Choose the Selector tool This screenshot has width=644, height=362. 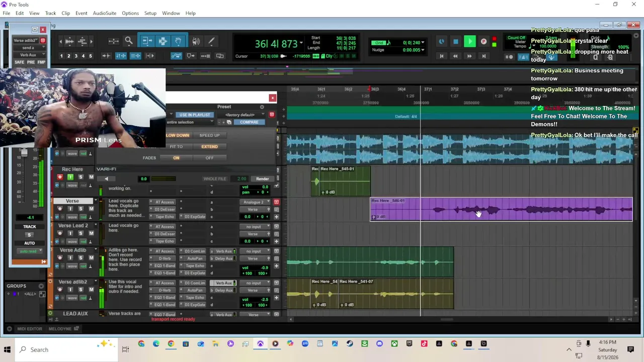pyautogui.click(x=163, y=41)
